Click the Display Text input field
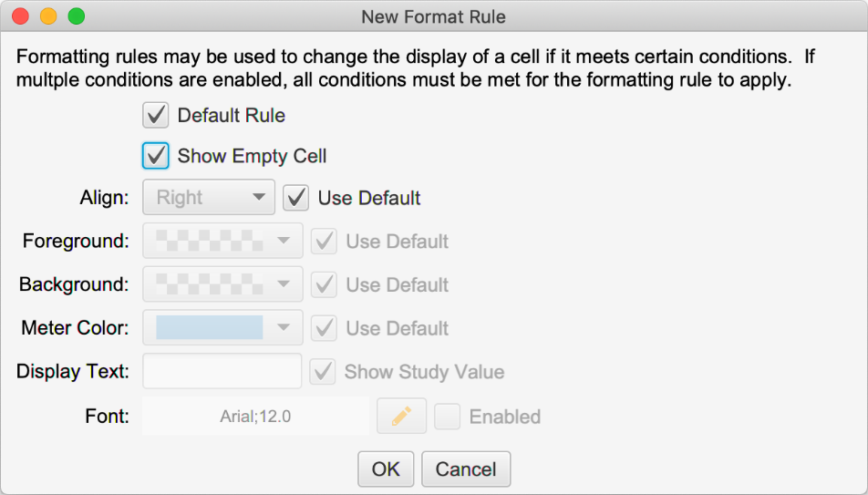The image size is (868, 495). pyautogui.click(x=222, y=372)
